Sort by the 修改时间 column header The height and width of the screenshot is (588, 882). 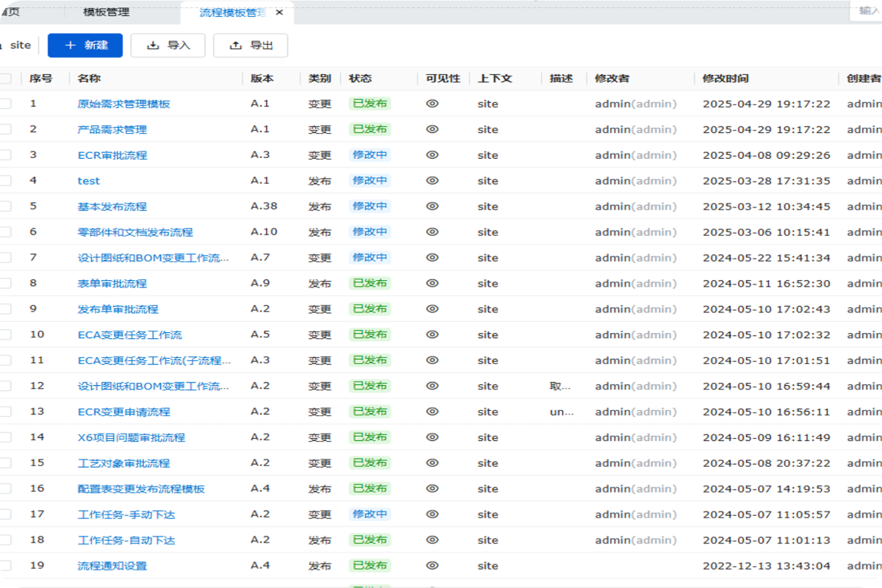click(725, 79)
